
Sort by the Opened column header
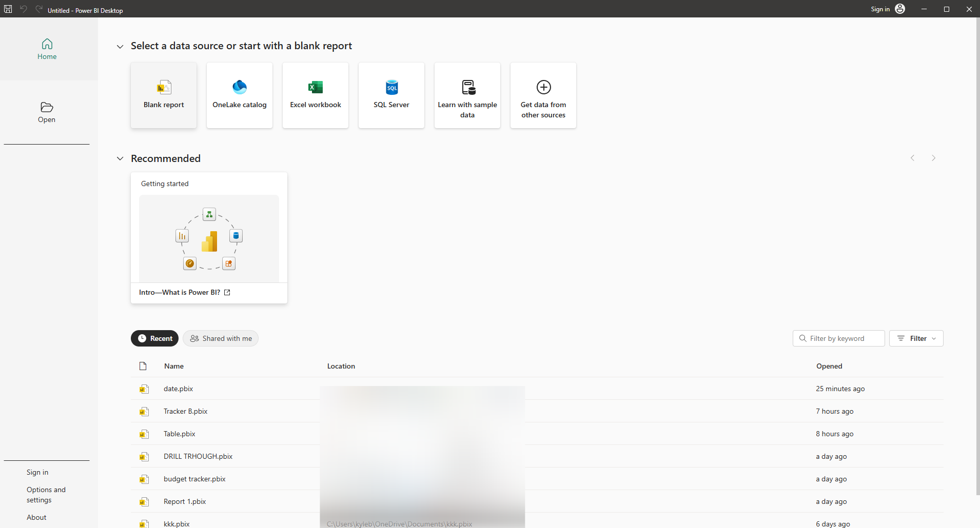[x=829, y=366]
